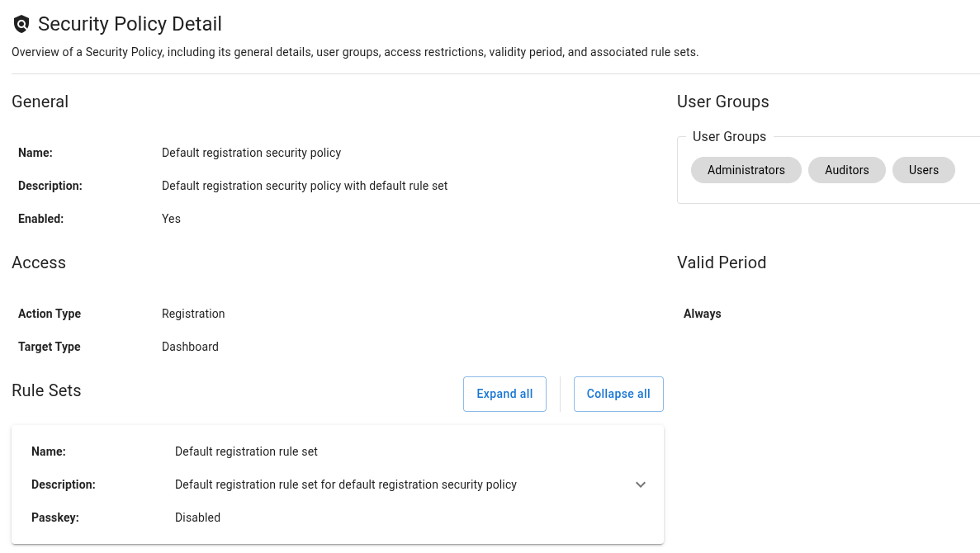Click the policy name value text

251,153
